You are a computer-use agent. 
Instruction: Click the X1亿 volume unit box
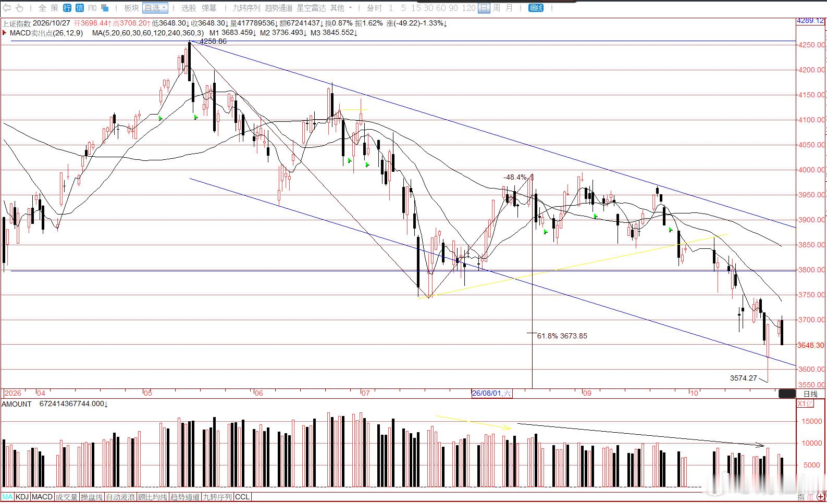(804, 404)
